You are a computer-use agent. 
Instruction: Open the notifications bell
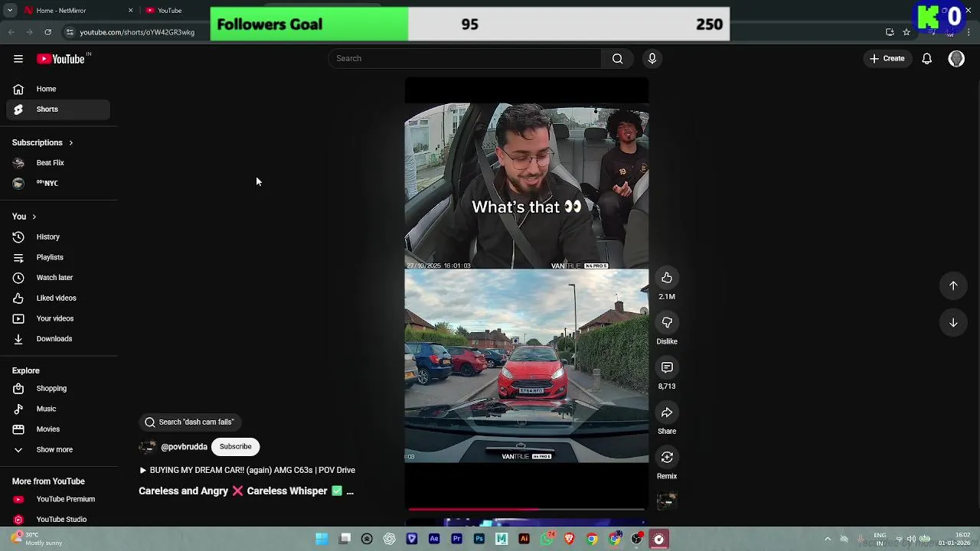(926, 58)
